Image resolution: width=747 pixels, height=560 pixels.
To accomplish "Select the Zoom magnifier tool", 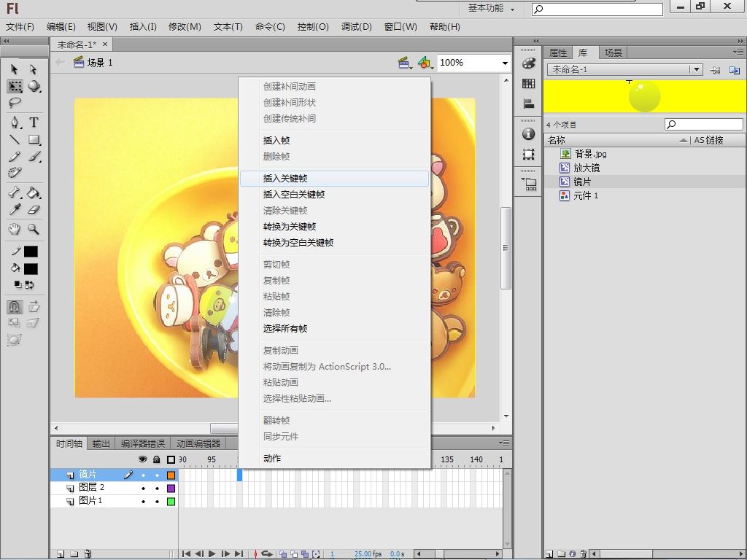I will pos(34,229).
